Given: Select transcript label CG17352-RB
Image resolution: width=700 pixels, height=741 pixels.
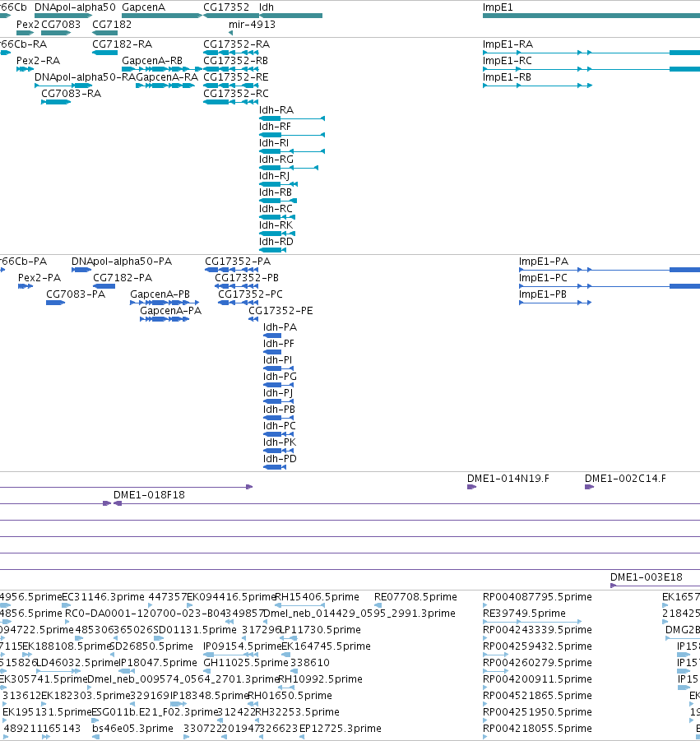Looking at the screenshot, I should 235,61.
